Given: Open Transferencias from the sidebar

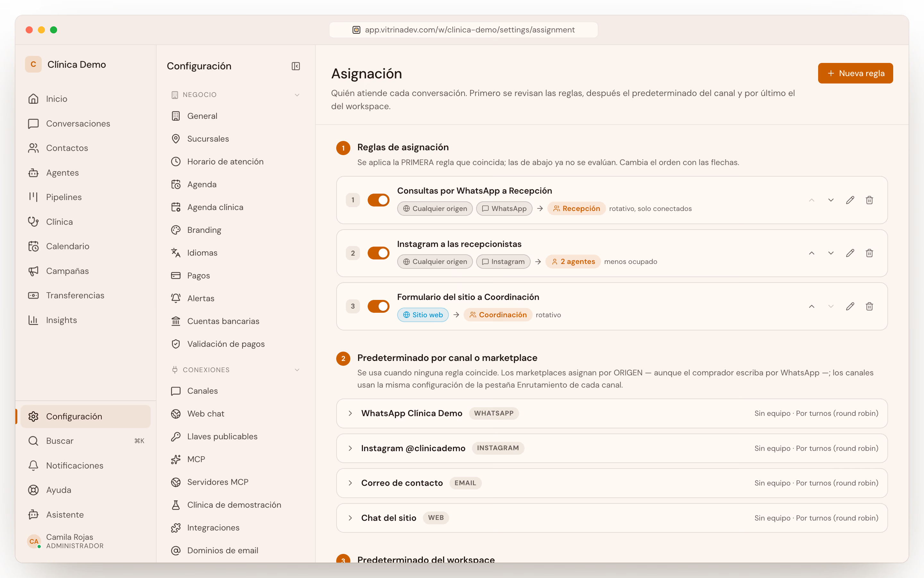Looking at the screenshot, I should click(86, 295).
